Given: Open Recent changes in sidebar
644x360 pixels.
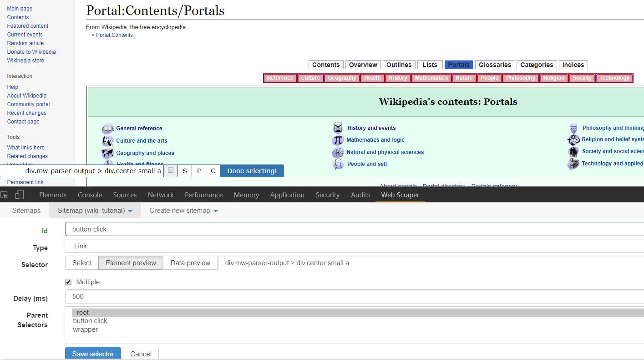Looking at the screenshot, I should (27, 113).
